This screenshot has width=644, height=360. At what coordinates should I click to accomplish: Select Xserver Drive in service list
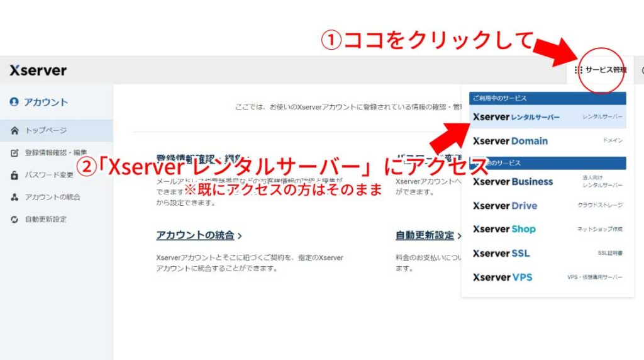[548, 205]
